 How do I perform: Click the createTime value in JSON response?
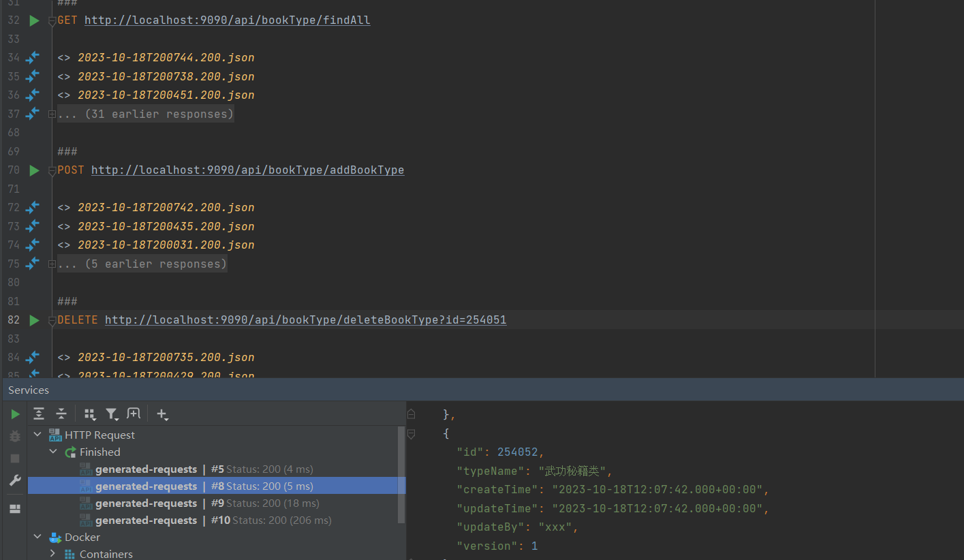click(657, 490)
